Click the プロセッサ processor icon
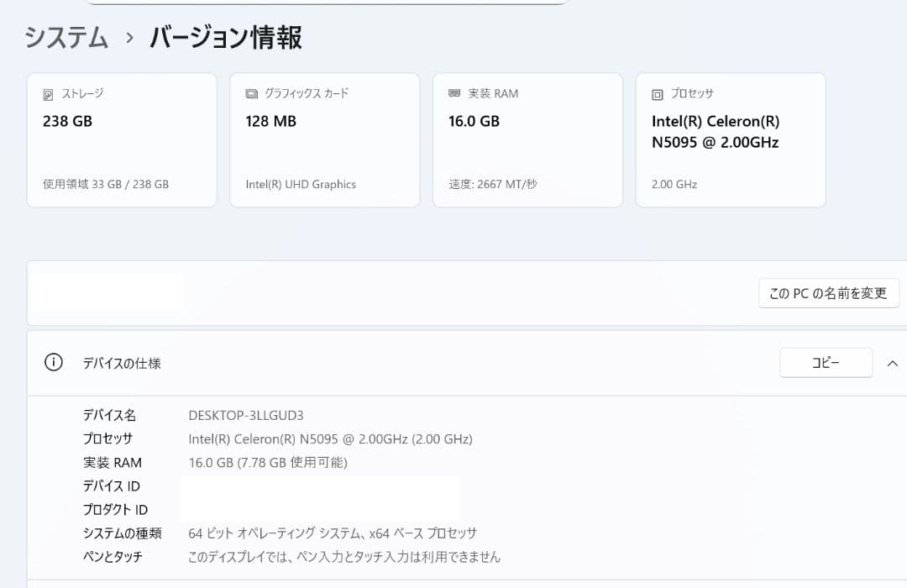907x588 pixels. [656, 93]
